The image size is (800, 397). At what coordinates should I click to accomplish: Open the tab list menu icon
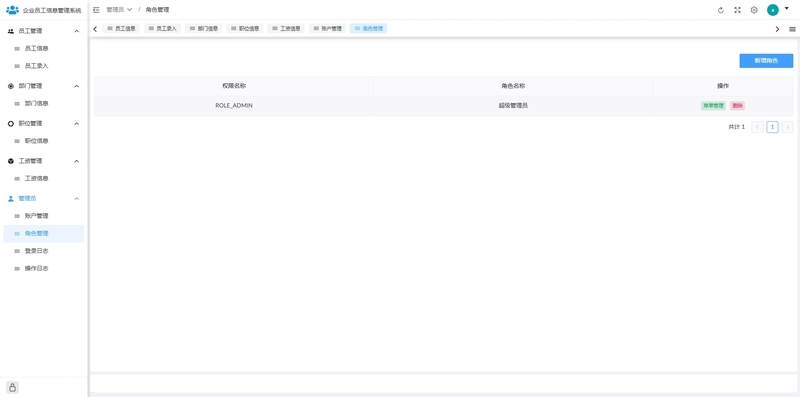click(792, 29)
